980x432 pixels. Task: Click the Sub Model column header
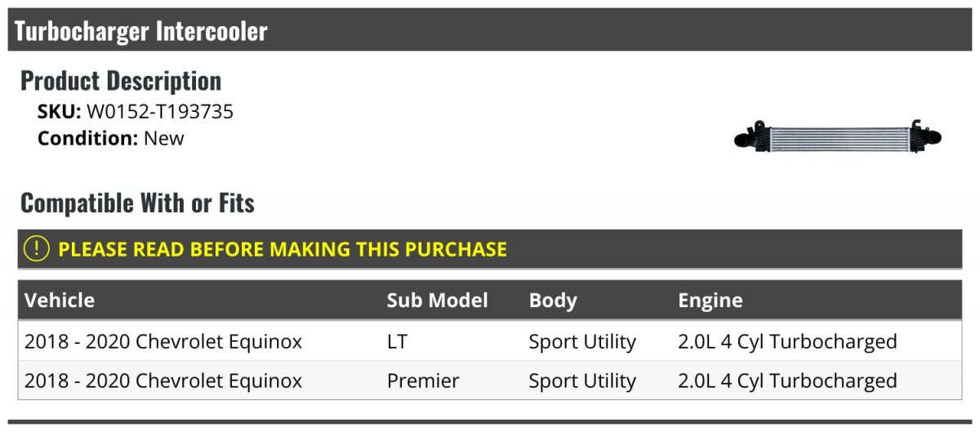click(x=437, y=301)
